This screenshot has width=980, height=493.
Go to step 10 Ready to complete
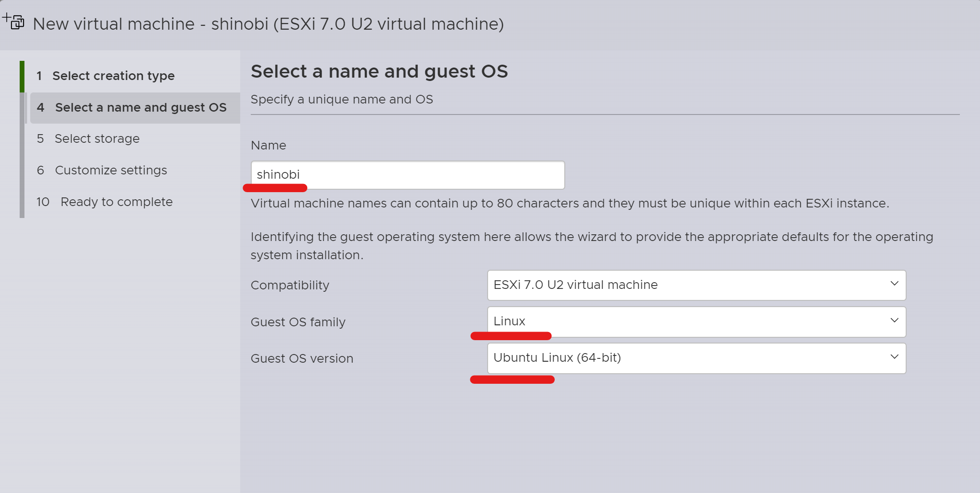coord(105,202)
